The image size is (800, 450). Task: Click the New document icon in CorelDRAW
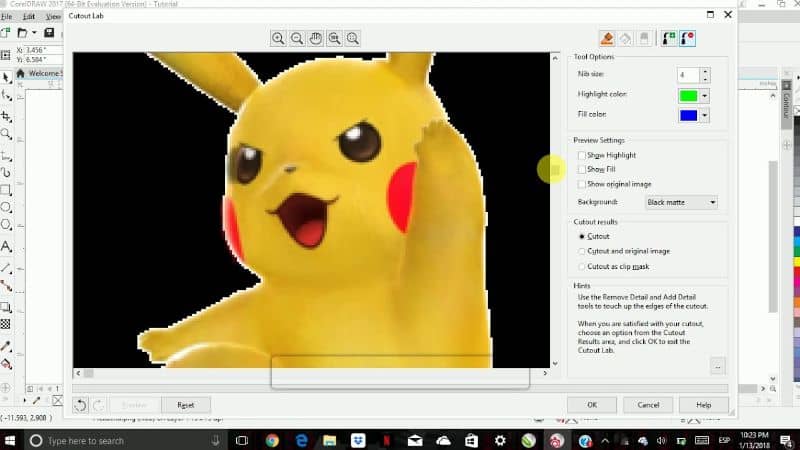point(6,33)
